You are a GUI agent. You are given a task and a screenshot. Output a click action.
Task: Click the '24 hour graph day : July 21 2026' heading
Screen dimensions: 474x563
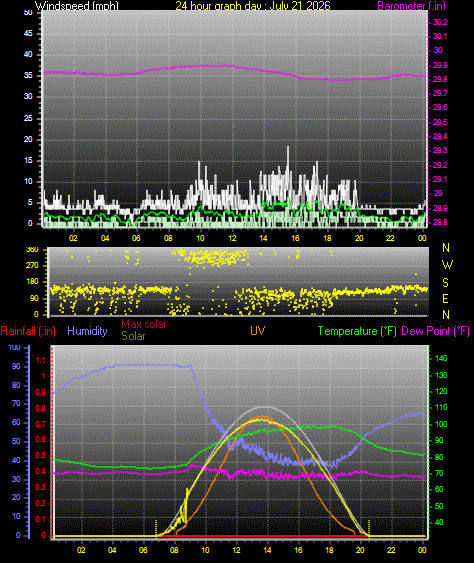point(253,5)
